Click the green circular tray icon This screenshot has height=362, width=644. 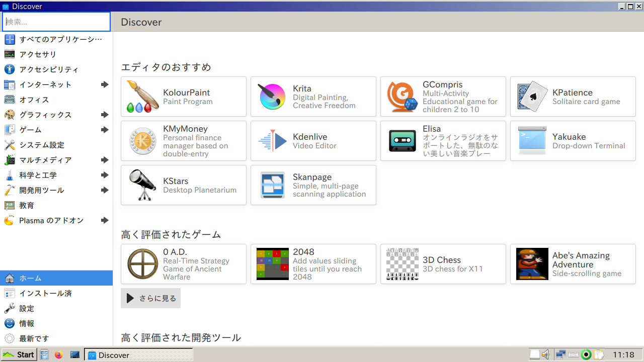[x=586, y=354]
